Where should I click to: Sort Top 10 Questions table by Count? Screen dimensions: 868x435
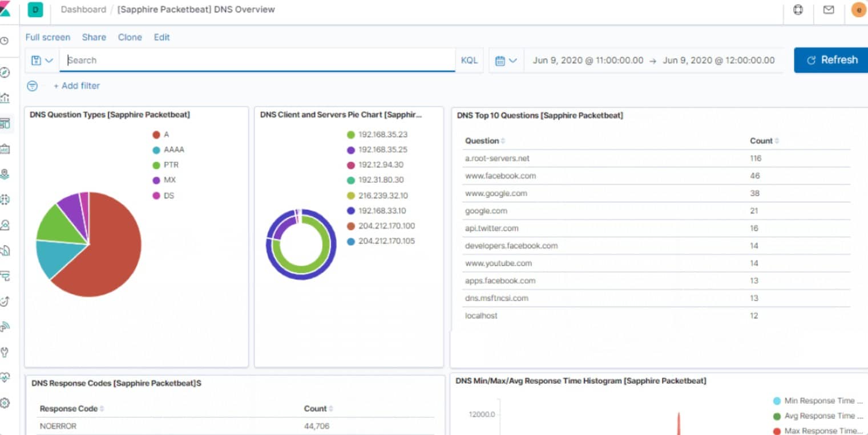click(765, 141)
